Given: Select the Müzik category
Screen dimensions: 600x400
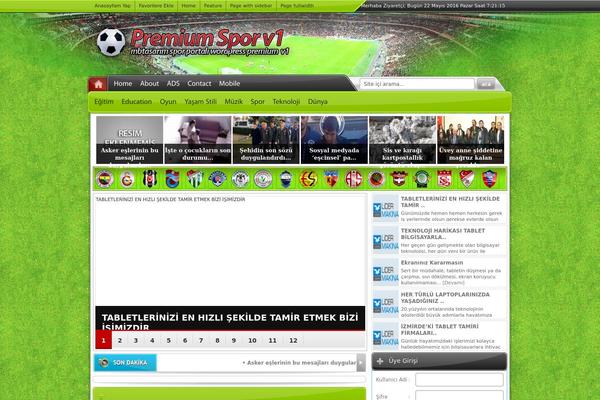Looking at the screenshot, I should 233,102.
